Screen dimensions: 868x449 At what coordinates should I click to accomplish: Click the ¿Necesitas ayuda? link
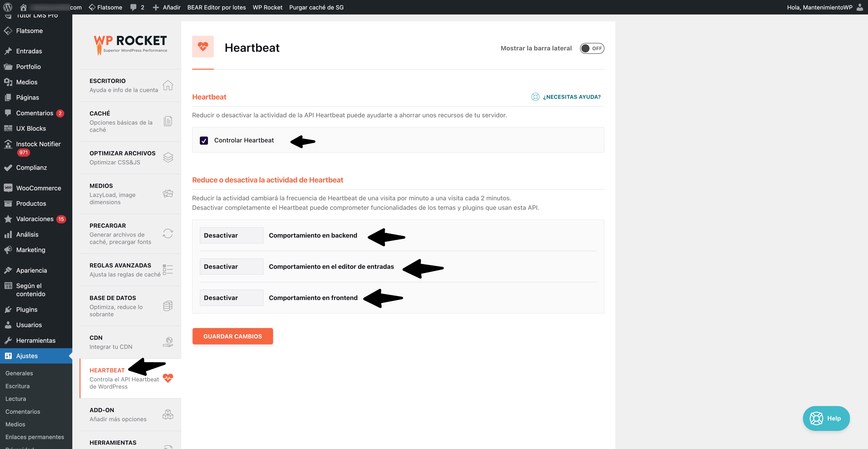[571, 97]
